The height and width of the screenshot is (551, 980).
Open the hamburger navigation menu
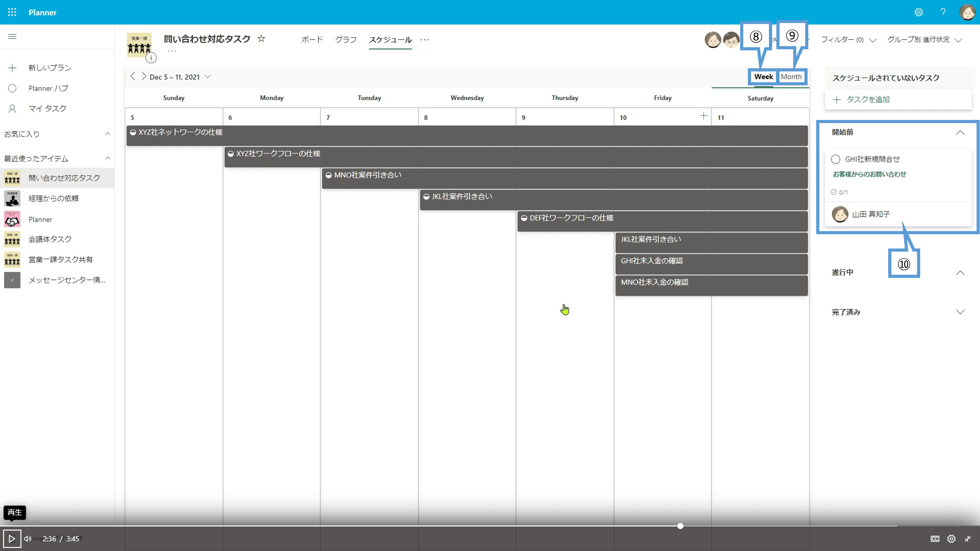[12, 36]
